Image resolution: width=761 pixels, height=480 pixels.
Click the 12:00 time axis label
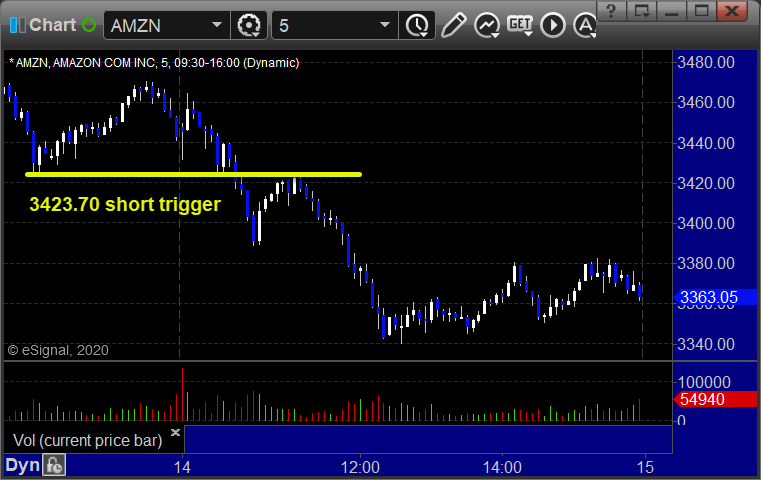click(x=360, y=467)
